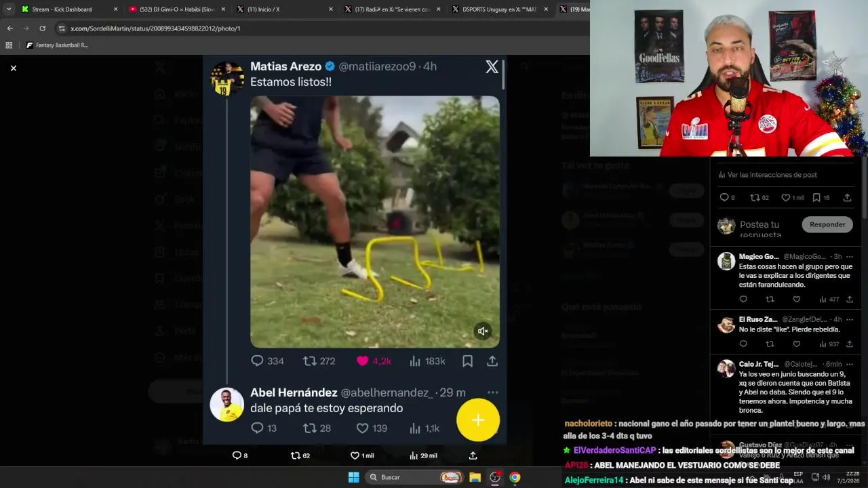Open the Chrome apps grid shortcut
The height and width of the screenshot is (488, 868).
(9, 45)
